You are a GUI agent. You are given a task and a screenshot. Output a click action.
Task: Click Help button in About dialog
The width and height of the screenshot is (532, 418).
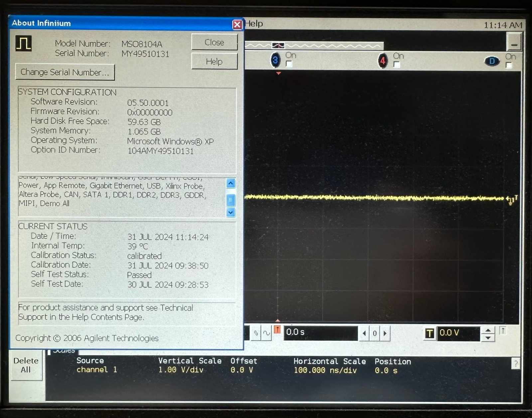click(x=214, y=61)
